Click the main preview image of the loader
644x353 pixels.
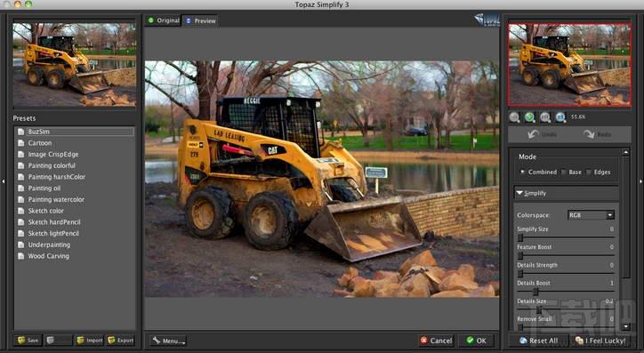(x=322, y=179)
